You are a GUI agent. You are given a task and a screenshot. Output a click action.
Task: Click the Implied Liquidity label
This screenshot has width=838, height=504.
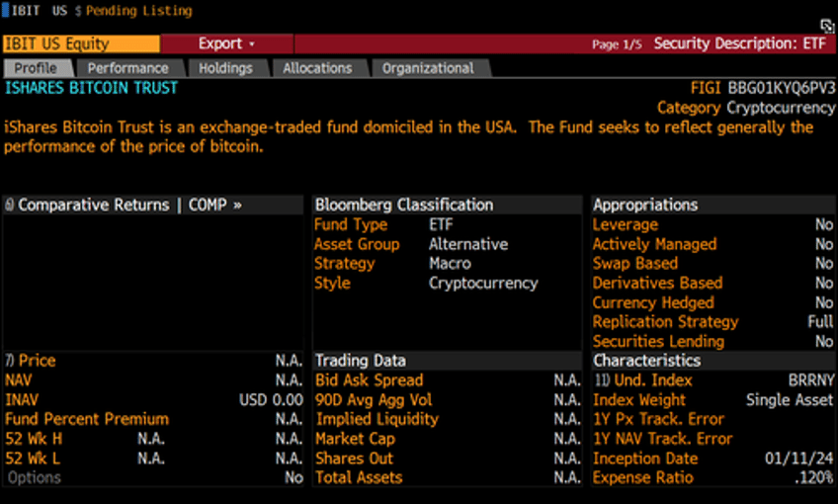click(377, 420)
